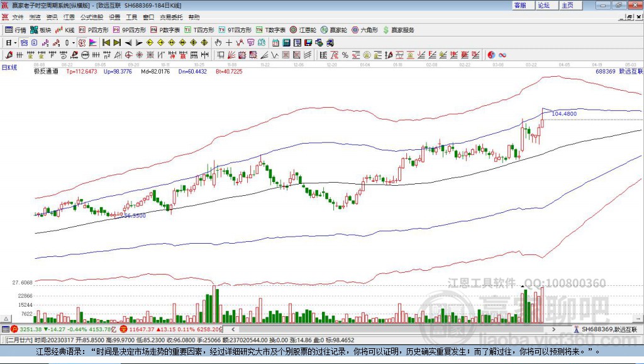Switch to the K线 candlestick chart
The height and width of the screenshot is (364, 644).
pyautogui.click(x=65, y=30)
